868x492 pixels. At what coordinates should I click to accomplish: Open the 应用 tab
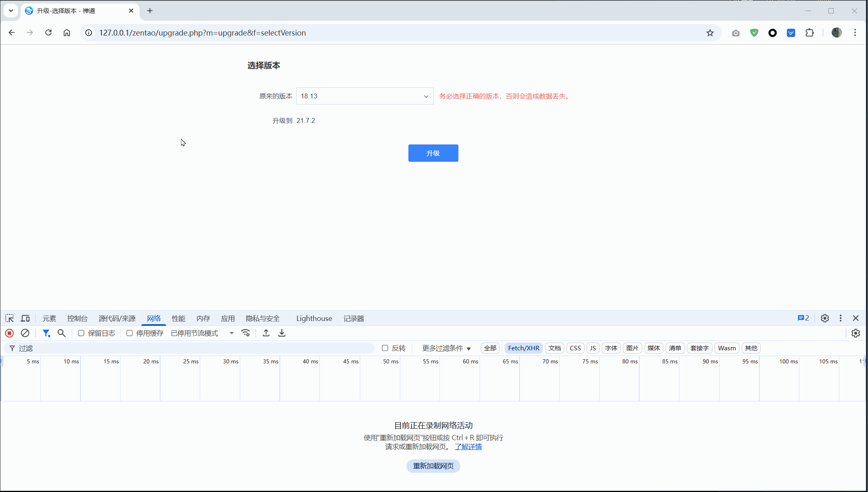click(228, 318)
